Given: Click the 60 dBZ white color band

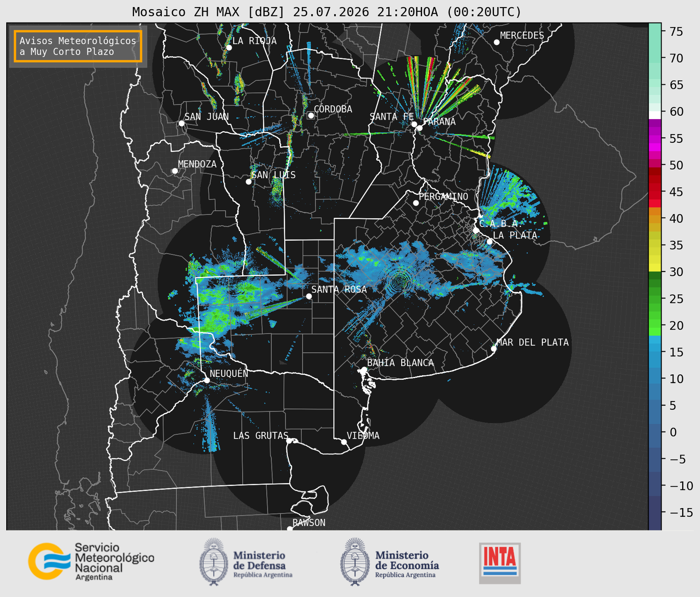Looking at the screenshot, I should click(654, 115).
